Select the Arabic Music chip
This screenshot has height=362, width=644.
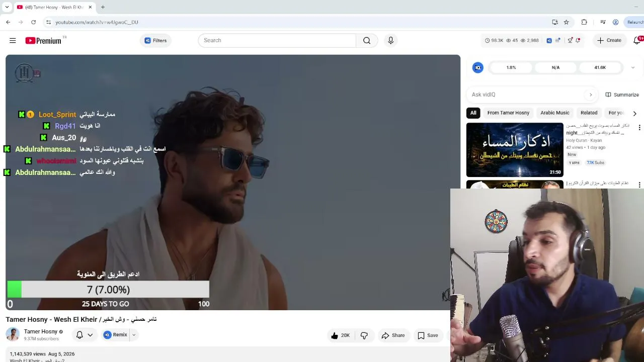click(555, 113)
